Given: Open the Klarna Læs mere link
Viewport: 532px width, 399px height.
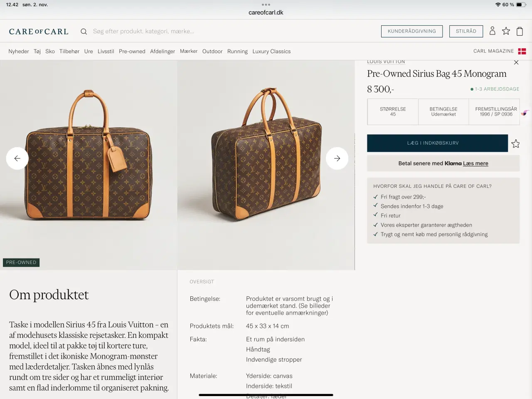Looking at the screenshot, I should coord(475,163).
